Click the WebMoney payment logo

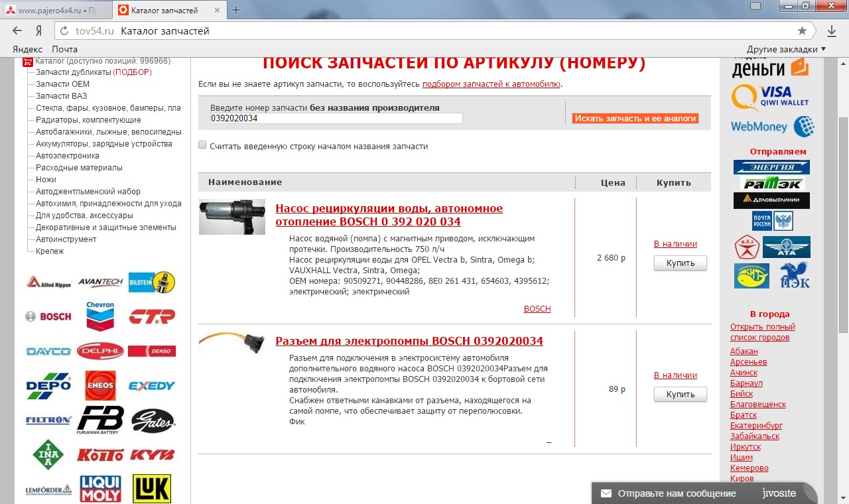coord(772,126)
